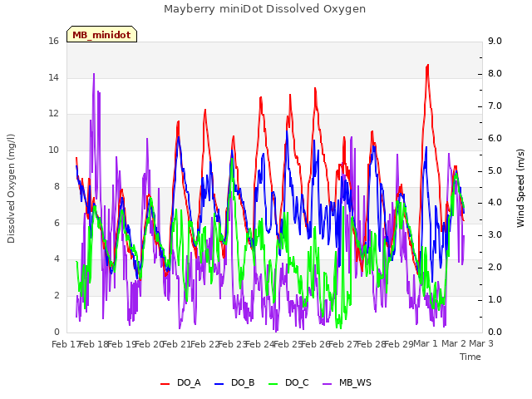This screenshot has width=532, height=399.
Task: Select the MB_WS legend label
Action: 355,382
